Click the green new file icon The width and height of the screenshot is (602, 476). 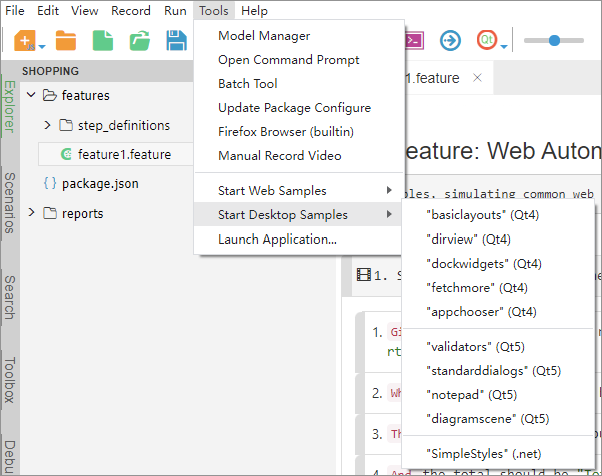103,40
